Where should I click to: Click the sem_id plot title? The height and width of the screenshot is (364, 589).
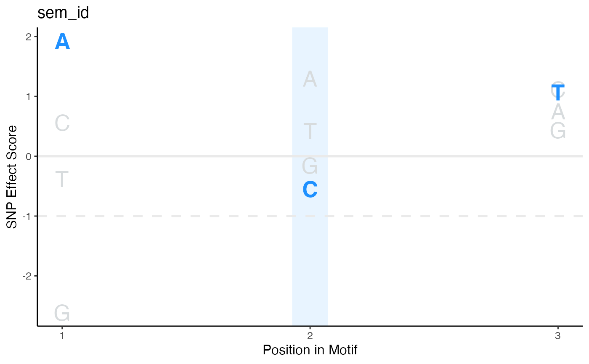click(x=63, y=13)
